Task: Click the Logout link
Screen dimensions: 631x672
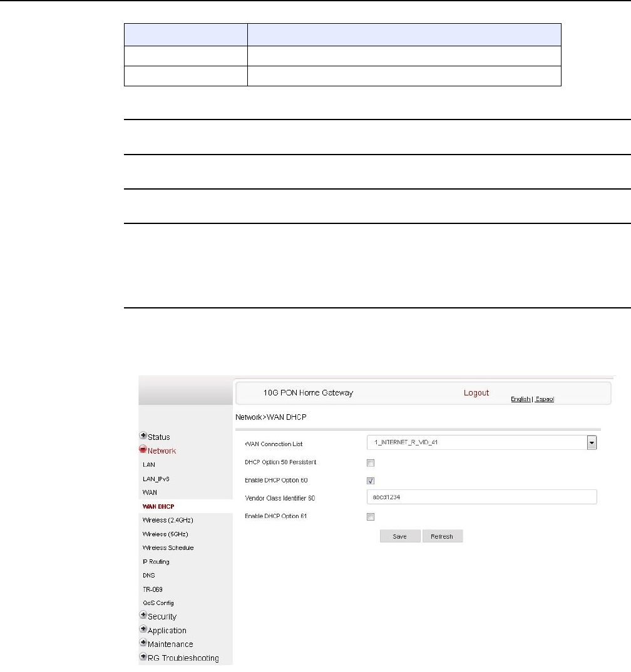Action: [476, 393]
